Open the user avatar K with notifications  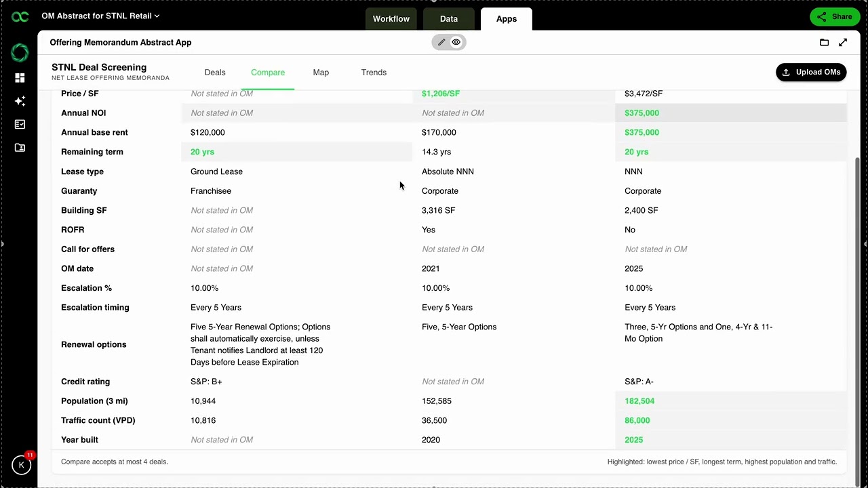[22, 465]
